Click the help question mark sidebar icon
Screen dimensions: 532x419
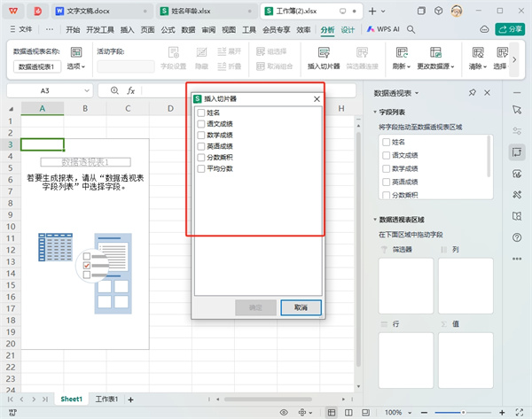[x=517, y=237]
